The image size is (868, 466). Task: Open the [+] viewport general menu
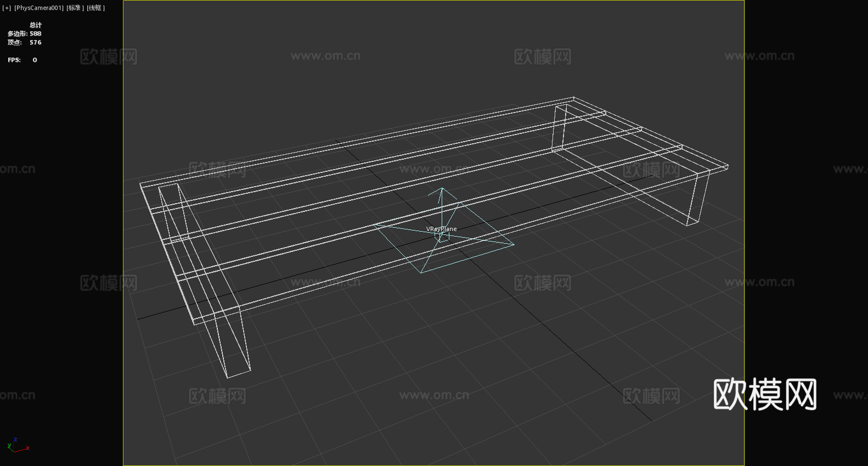click(x=7, y=8)
